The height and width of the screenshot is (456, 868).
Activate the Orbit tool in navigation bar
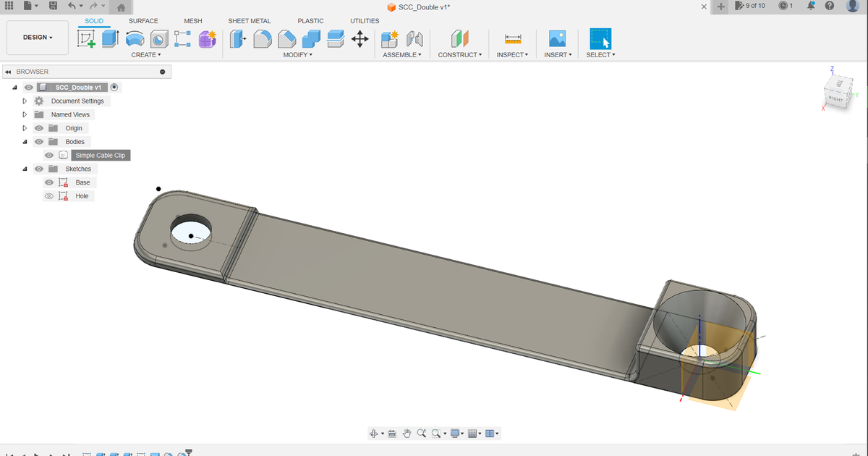374,432
